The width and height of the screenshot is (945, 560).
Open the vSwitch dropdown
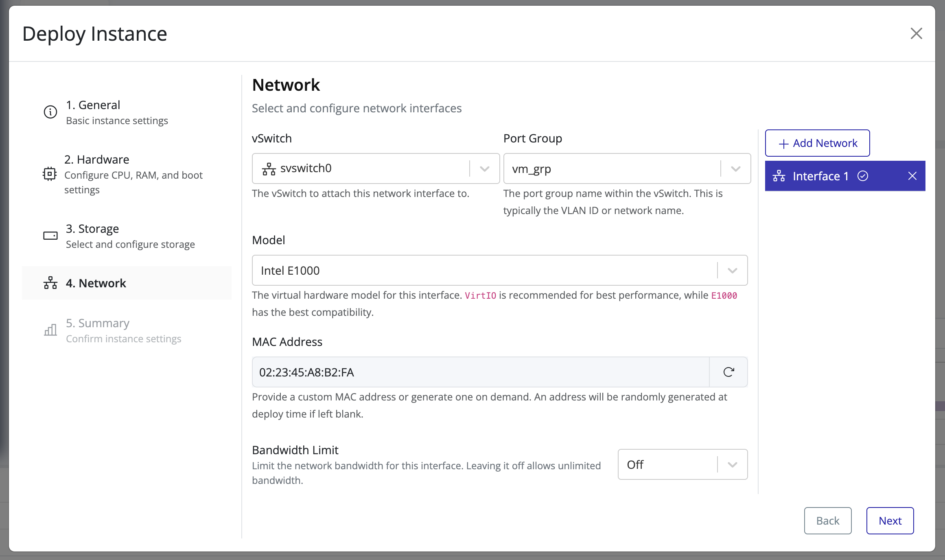(x=484, y=168)
